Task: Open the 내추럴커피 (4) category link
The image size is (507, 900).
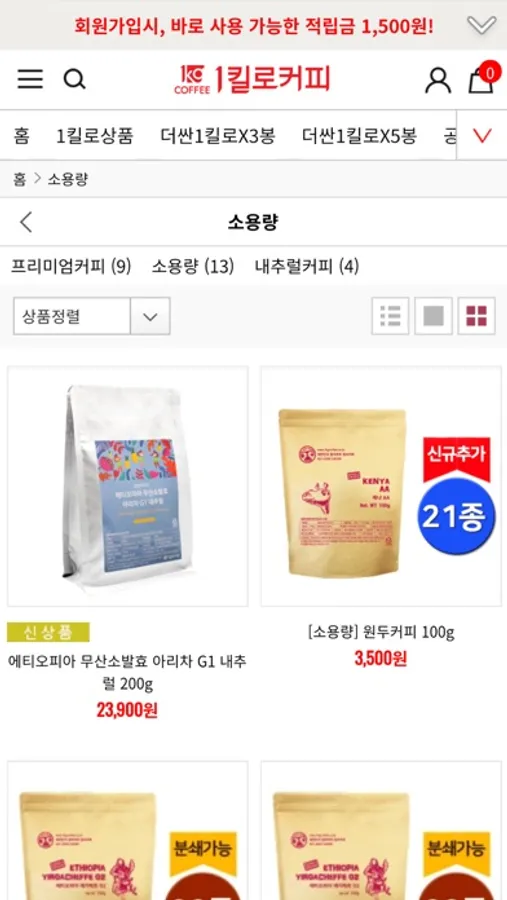Action: [x=307, y=266]
